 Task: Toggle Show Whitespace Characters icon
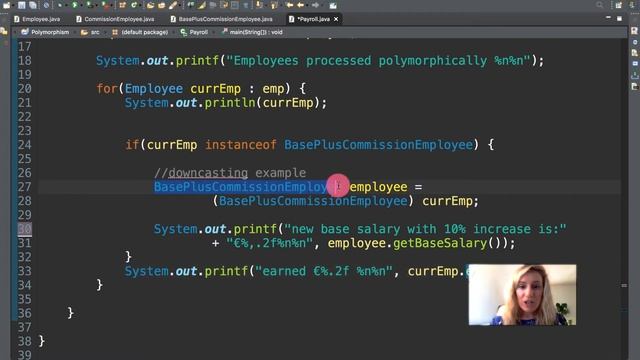click(x=246, y=5)
